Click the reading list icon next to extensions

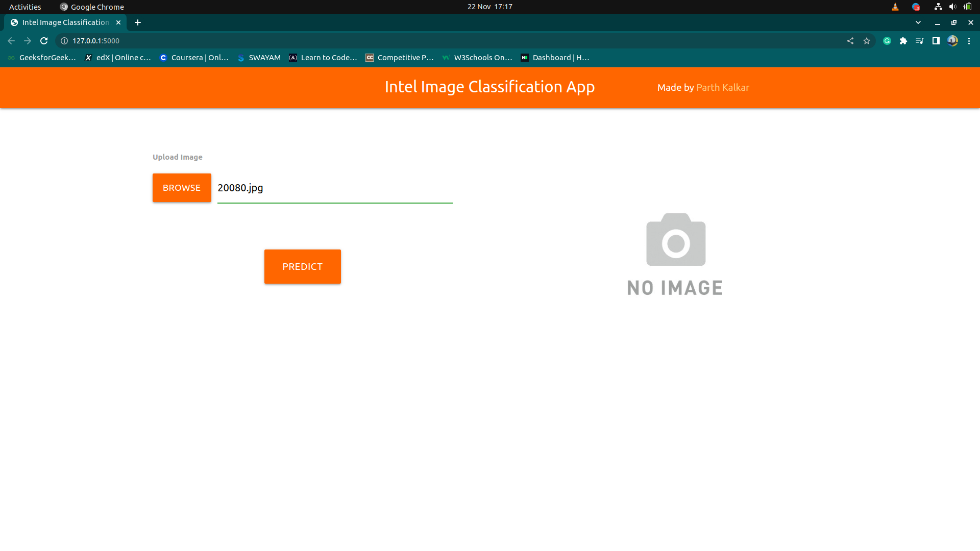point(919,41)
